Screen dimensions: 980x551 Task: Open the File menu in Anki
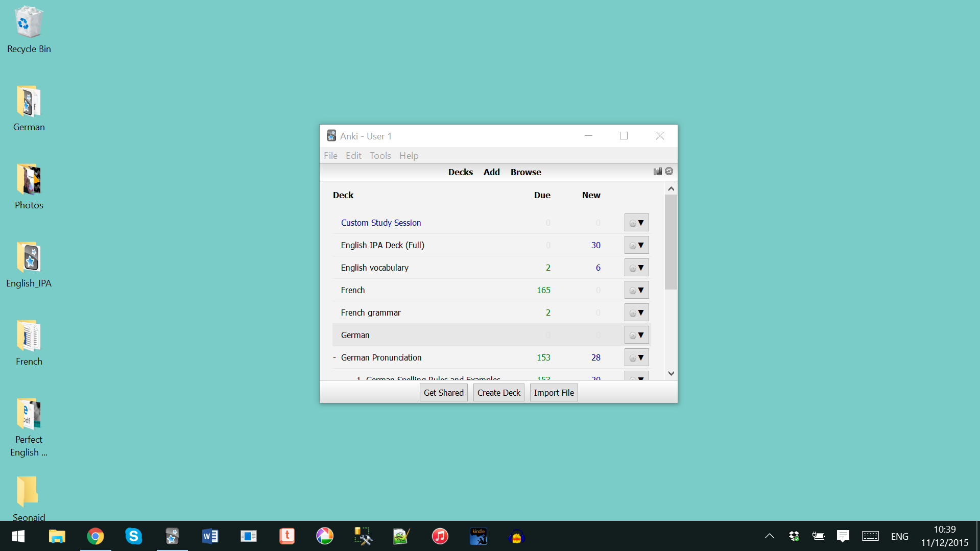330,156
